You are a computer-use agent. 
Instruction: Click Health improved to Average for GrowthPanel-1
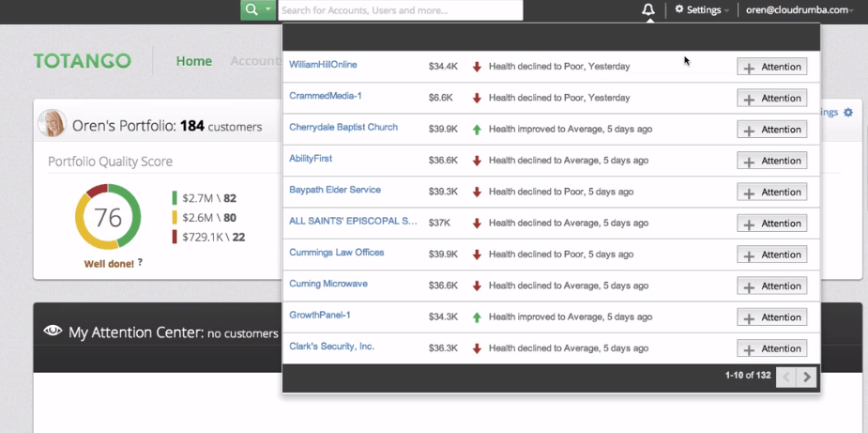point(571,317)
